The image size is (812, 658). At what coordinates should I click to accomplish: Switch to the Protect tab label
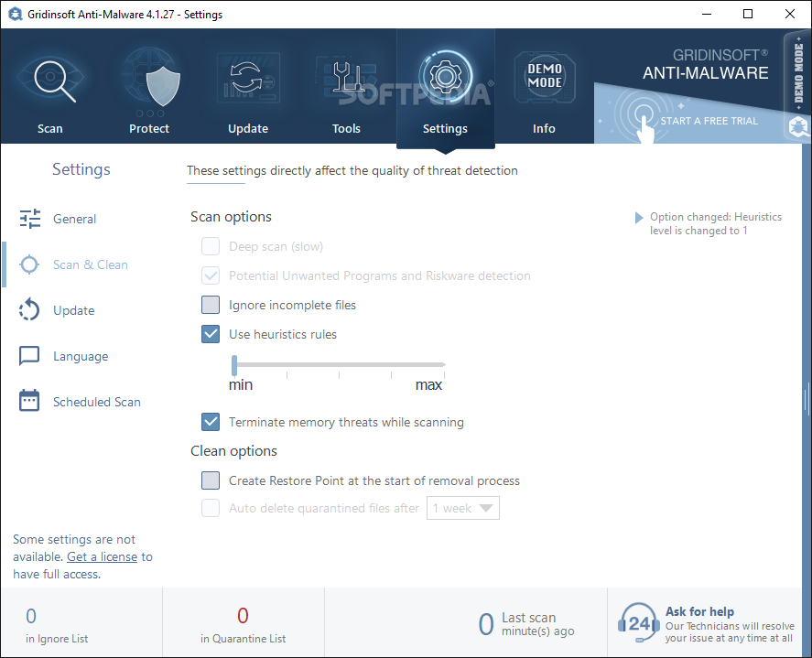click(149, 129)
